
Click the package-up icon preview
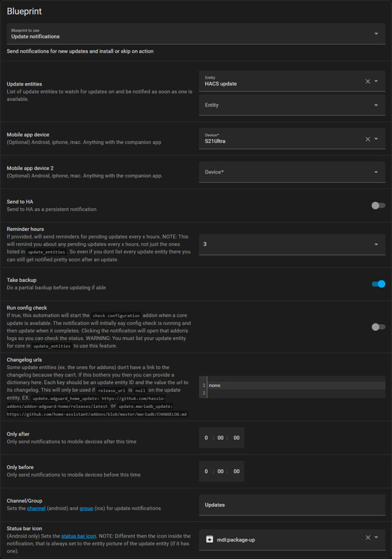click(209, 539)
